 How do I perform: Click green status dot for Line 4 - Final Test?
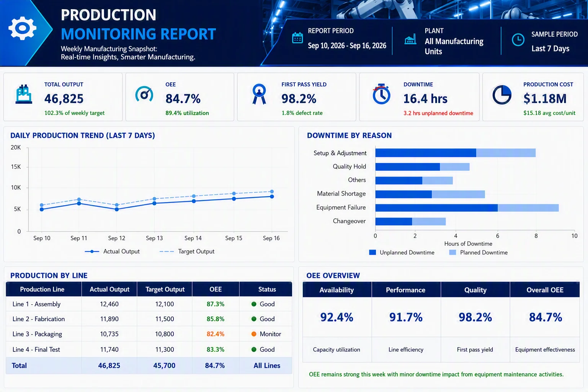coord(254,350)
